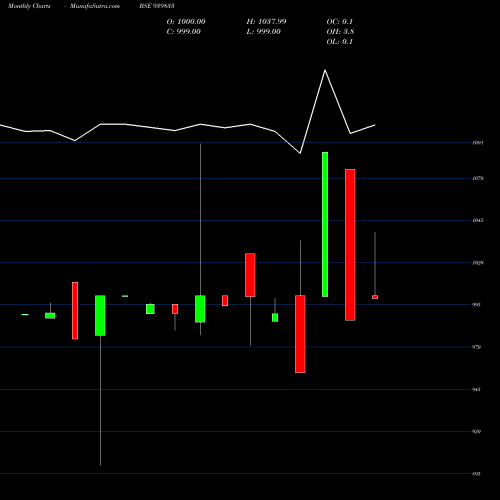This screenshot has height=500, width=500.
Task: Click the 'BSE 939833' symbol label
Action: 157,6
